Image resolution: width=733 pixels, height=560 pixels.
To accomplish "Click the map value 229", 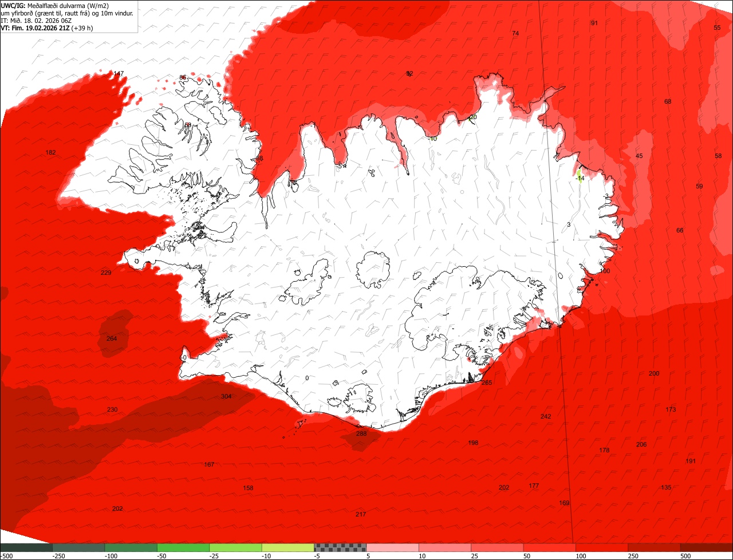I will [106, 273].
